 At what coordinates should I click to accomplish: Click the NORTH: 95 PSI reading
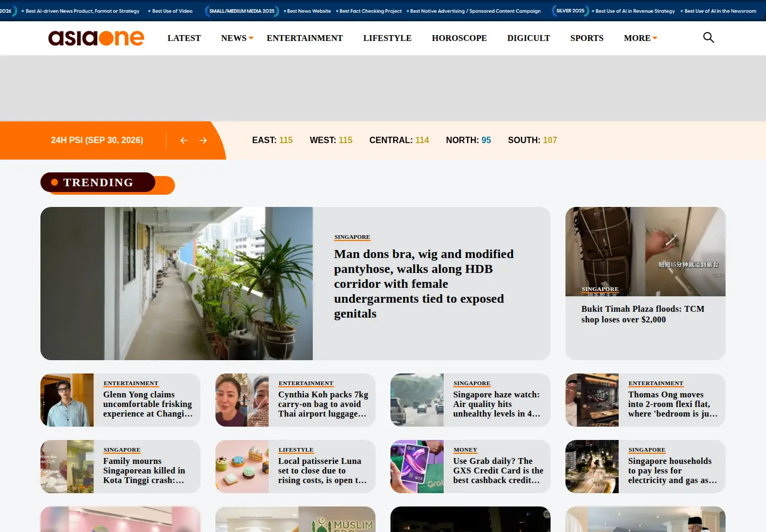tap(469, 140)
